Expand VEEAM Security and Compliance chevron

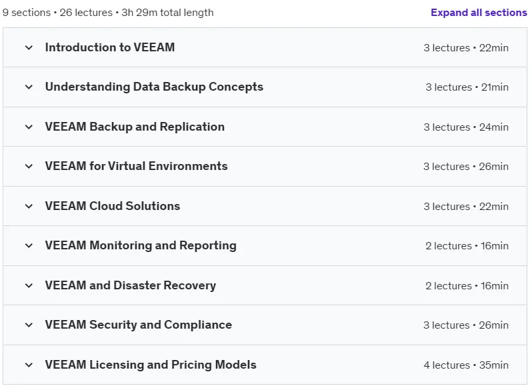pos(29,325)
